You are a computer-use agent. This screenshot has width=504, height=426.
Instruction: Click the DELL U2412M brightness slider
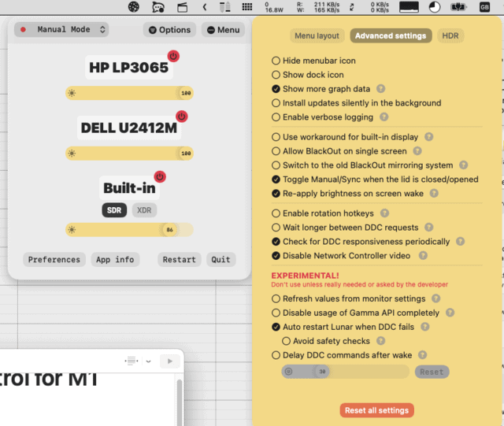click(x=129, y=154)
